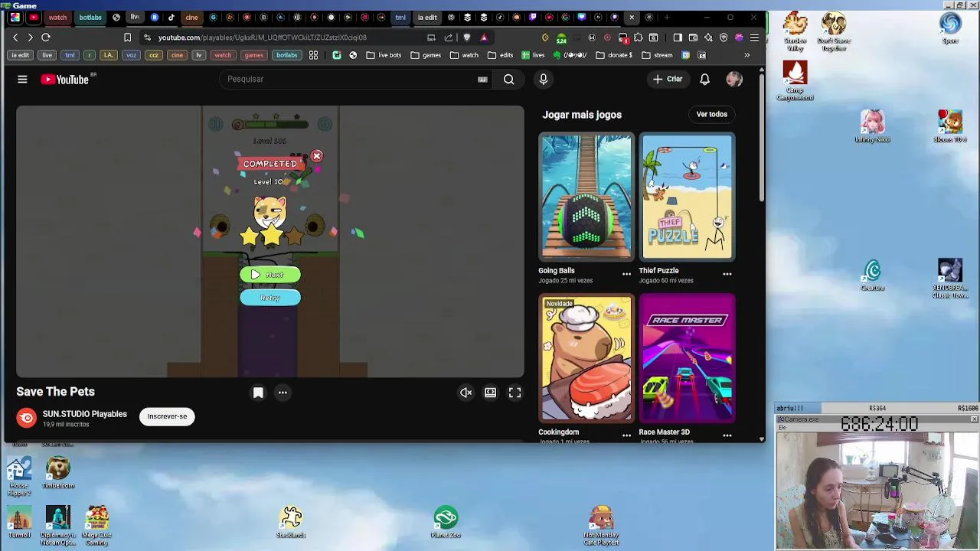Viewport: 980px width, 551px height.
Task: Click the restart icon in game header
Action: coord(325,124)
